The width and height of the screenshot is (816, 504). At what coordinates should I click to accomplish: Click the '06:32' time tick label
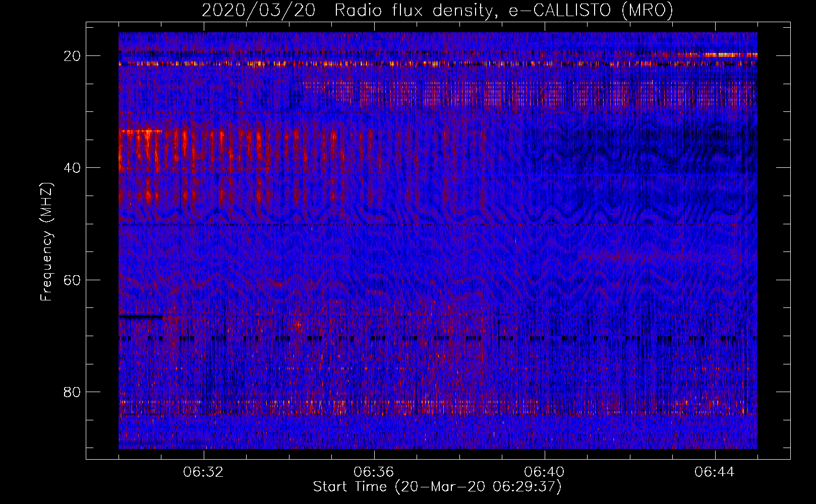click(x=203, y=472)
